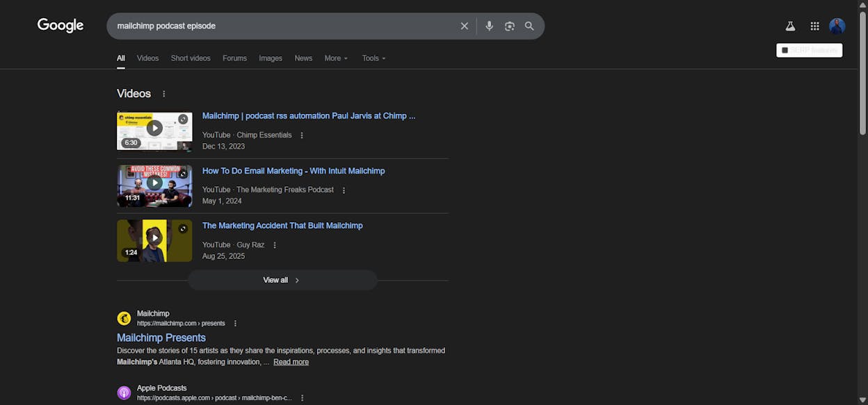Screen dimensions: 868x405
Task: Open 'podcast rss automation Paul Jarvis' video link
Action: click(309, 116)
